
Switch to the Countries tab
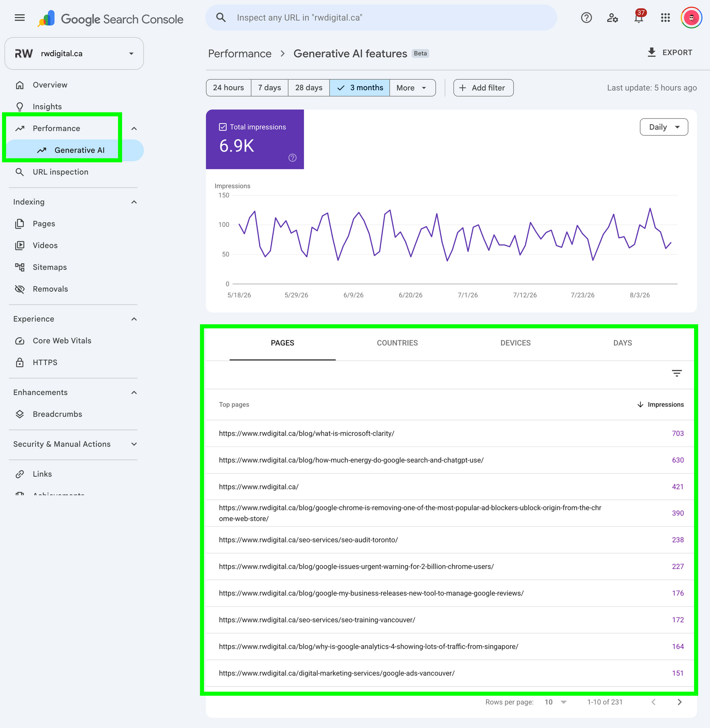pyautogui.click(x=397, y=343)
